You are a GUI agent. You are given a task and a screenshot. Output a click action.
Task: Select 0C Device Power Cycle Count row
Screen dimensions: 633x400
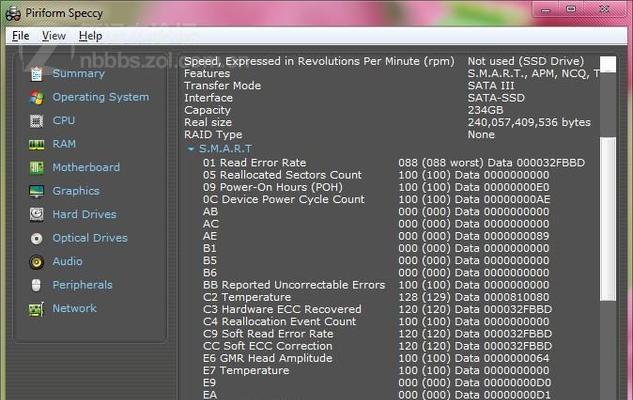click(377, 199)
